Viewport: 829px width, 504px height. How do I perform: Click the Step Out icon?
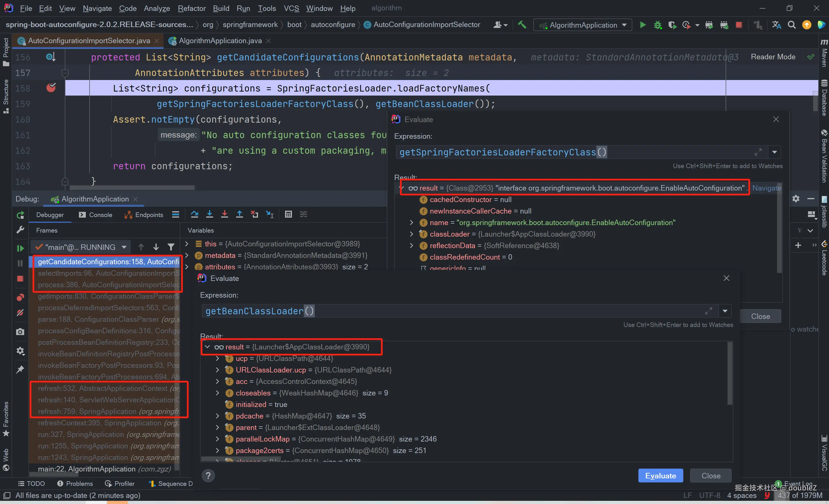(239, 214)
